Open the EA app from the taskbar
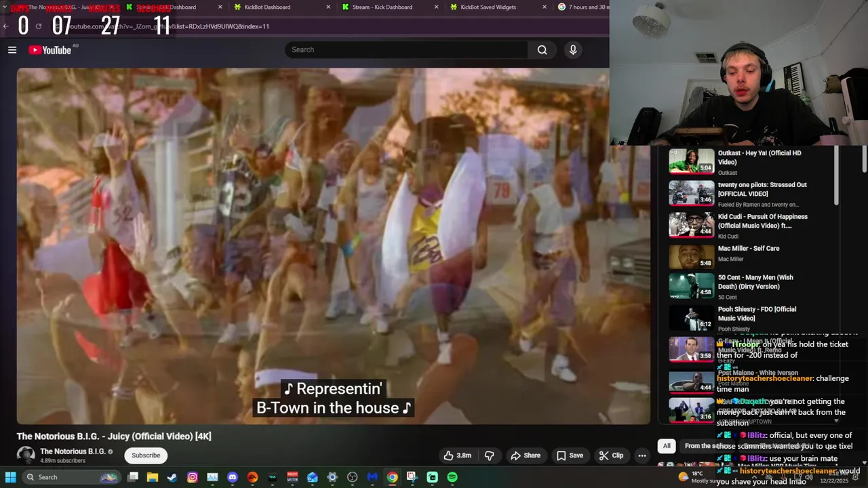The height and width of the screenshot is (488, 868). coord(252,477)
